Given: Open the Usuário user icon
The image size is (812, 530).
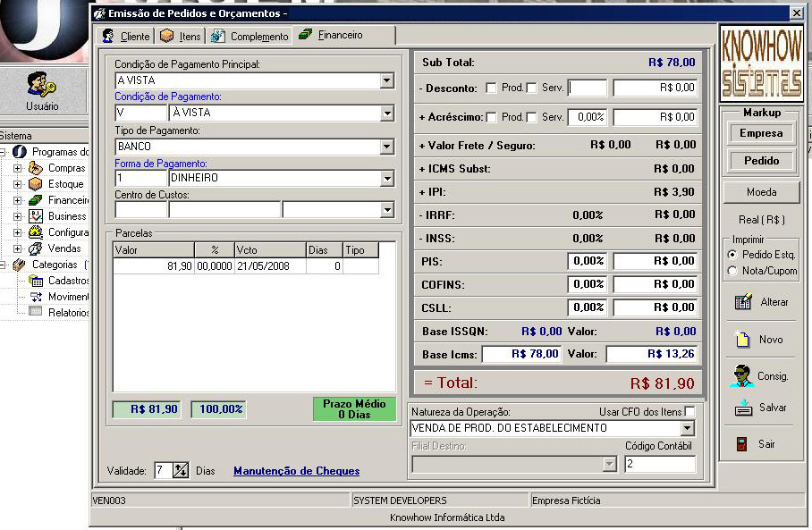Looking at the screenshot, I should [x=41, y=87].
